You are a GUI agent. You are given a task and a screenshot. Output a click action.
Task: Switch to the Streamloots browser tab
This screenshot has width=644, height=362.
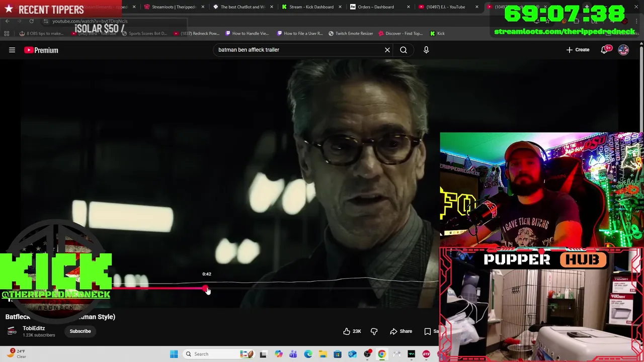[x=174, y=7]
